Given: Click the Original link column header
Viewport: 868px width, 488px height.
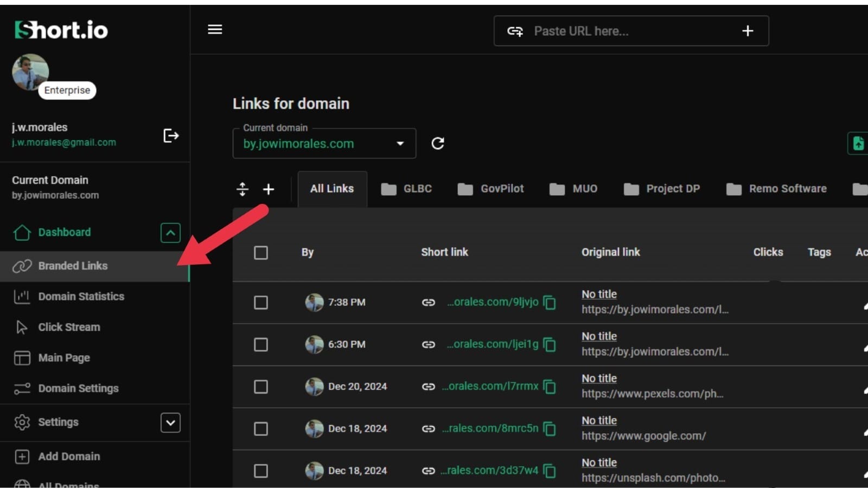Looking at the screenshot, I should pos(611,252).
